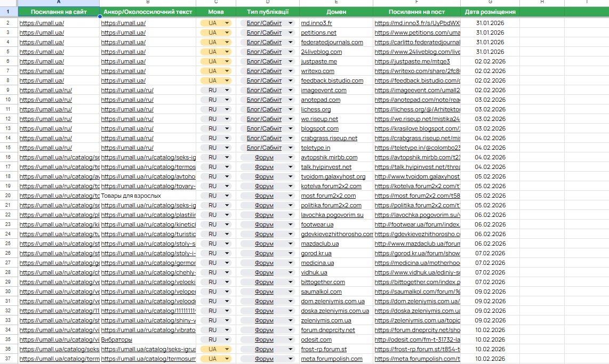Open the we.riseup.net domain link
The image size is (609, 364).
pos(319,119)
